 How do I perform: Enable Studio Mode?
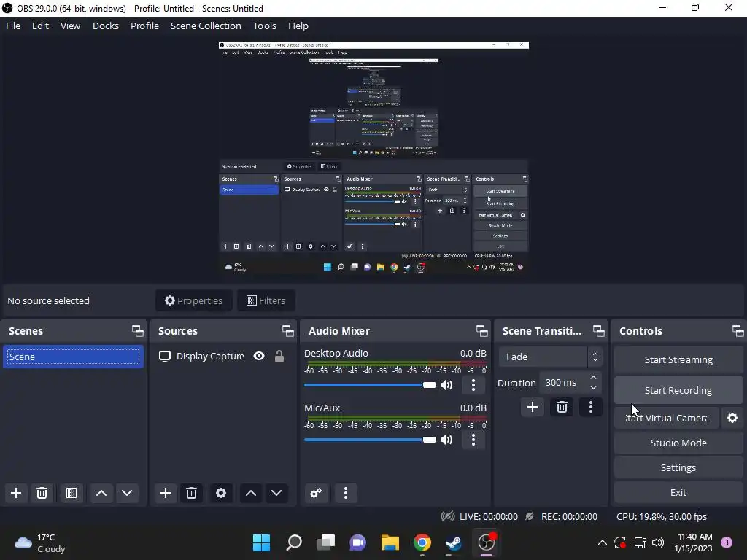pyautogui.click(x=678, y=443)
